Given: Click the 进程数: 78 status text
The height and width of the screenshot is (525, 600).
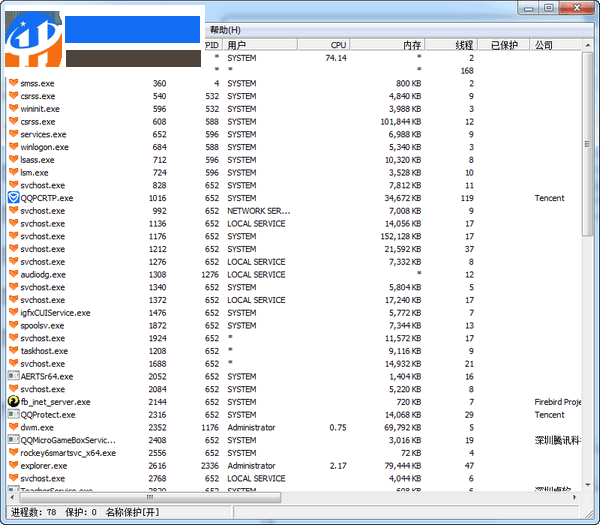Looking at the screenshot, I should click(33, 512).
